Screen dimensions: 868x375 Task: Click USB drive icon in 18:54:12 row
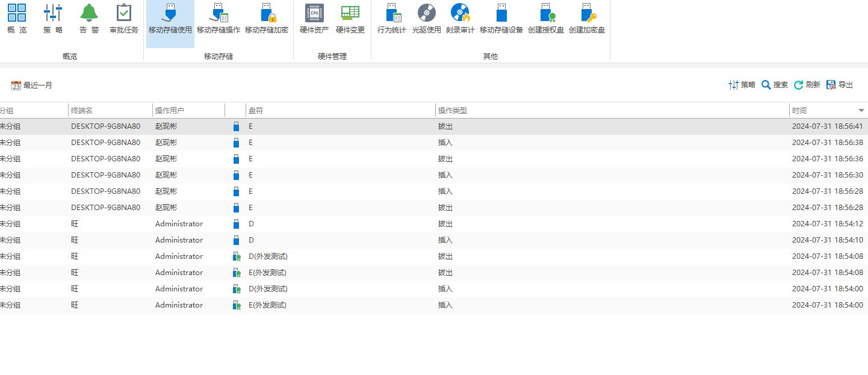pos(236,224)
